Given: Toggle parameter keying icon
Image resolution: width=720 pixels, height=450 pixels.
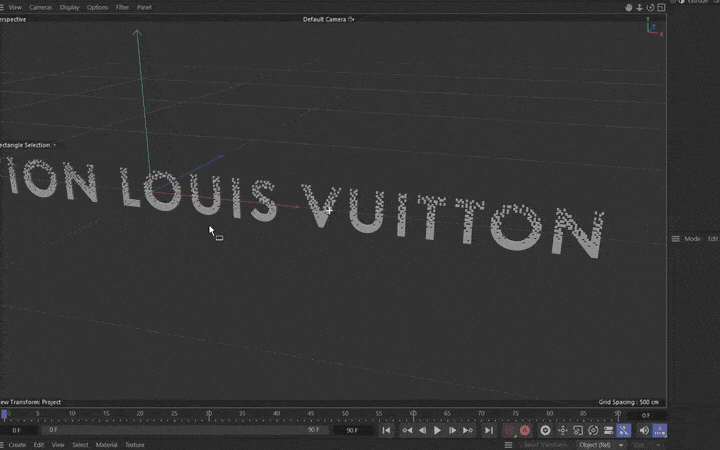Looking at the screenshot, I should tap(608, 430).
